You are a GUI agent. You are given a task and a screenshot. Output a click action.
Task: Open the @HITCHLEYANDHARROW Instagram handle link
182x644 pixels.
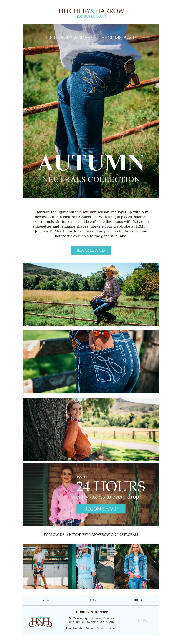coord(88,534)
